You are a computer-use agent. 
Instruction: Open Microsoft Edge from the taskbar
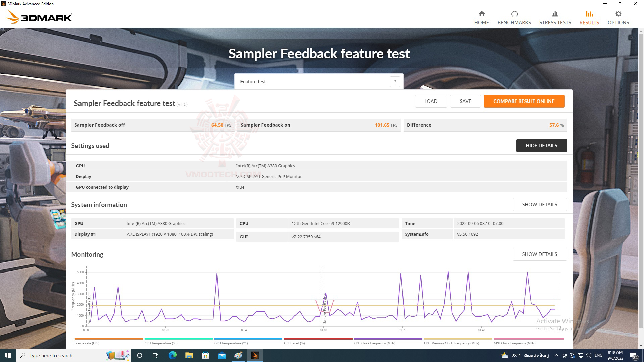(172, 355)
